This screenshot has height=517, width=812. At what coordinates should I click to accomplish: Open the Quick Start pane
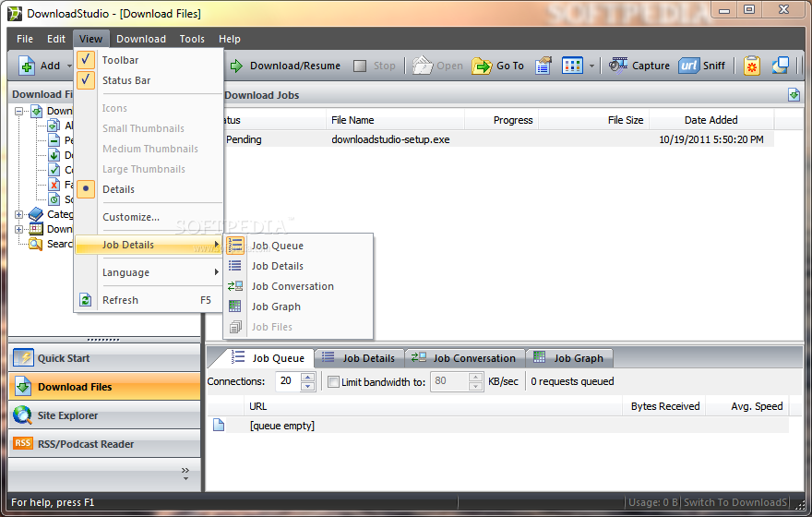point(104,358)
